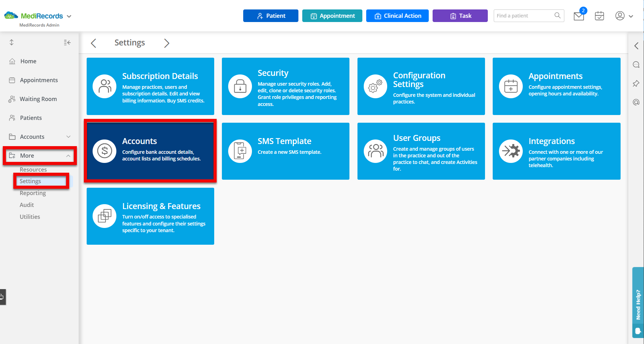Select the Patients icon in the sidebar
The height and width of the screenshot is (344, 644).
click(12, 118)
